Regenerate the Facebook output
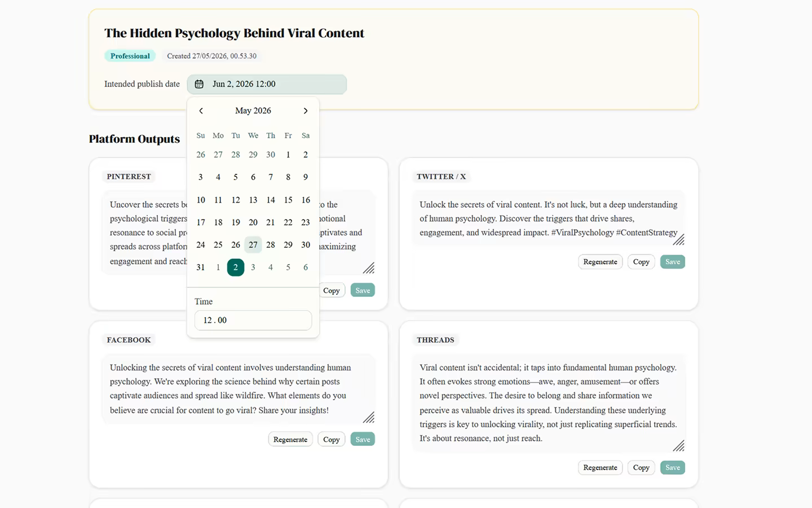This screenshot has width=812, height=508. [x=290, y=440]
